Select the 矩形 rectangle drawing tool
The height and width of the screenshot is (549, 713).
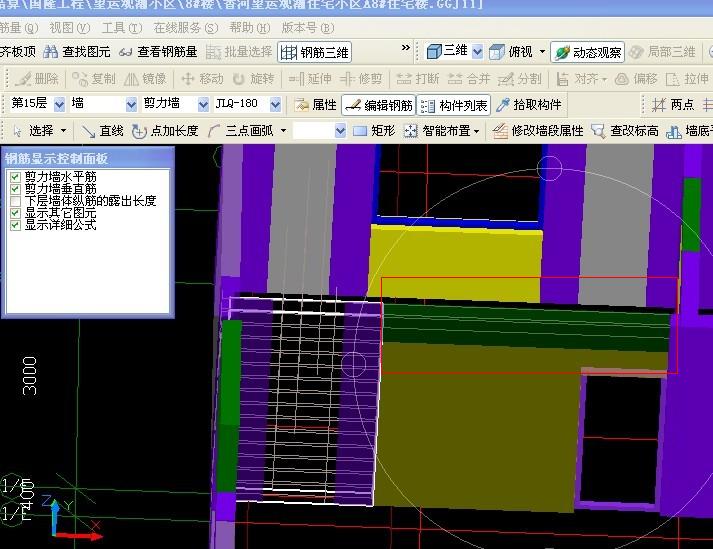click(x=374, y=131)
